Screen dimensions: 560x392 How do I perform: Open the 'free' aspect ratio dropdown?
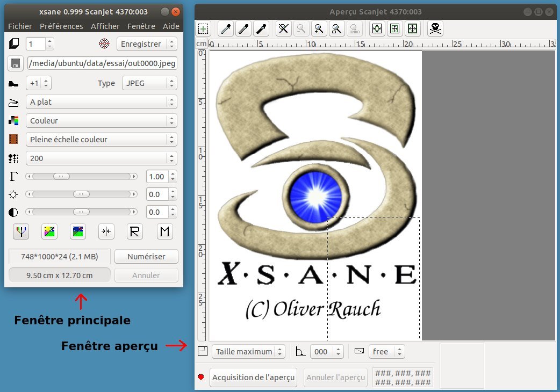pyautogui.click(x=387, y=352)
